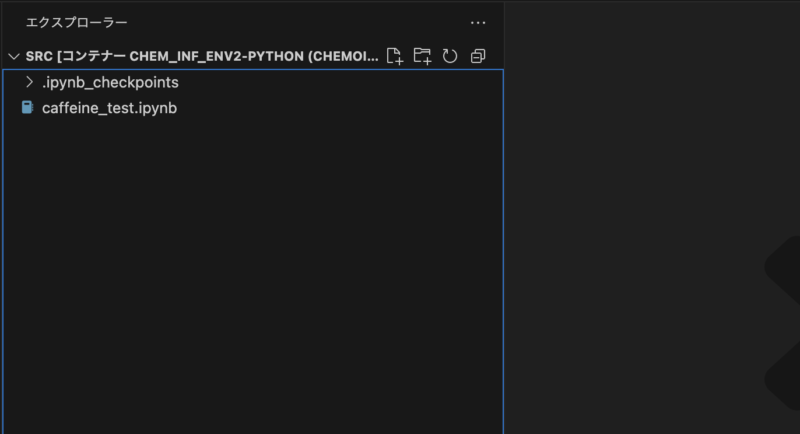Click the エクスプローラー panel title
800x434 pixels.
[x=77, y=23]
